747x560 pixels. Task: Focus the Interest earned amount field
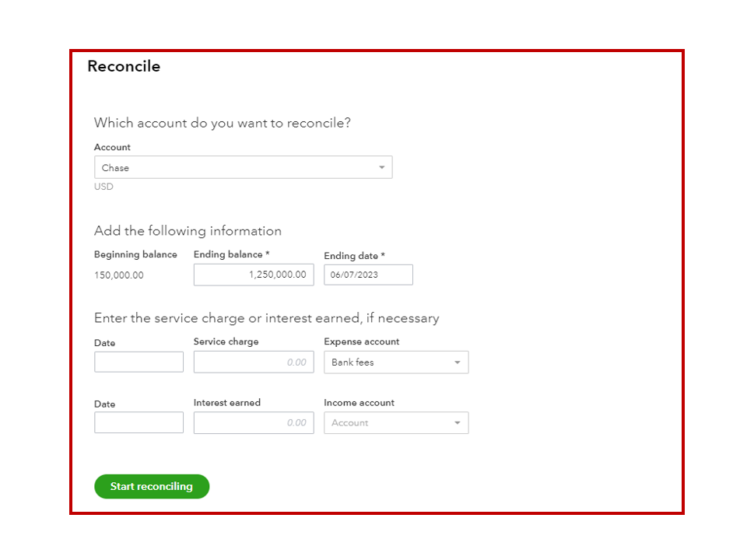pos(254,423)
